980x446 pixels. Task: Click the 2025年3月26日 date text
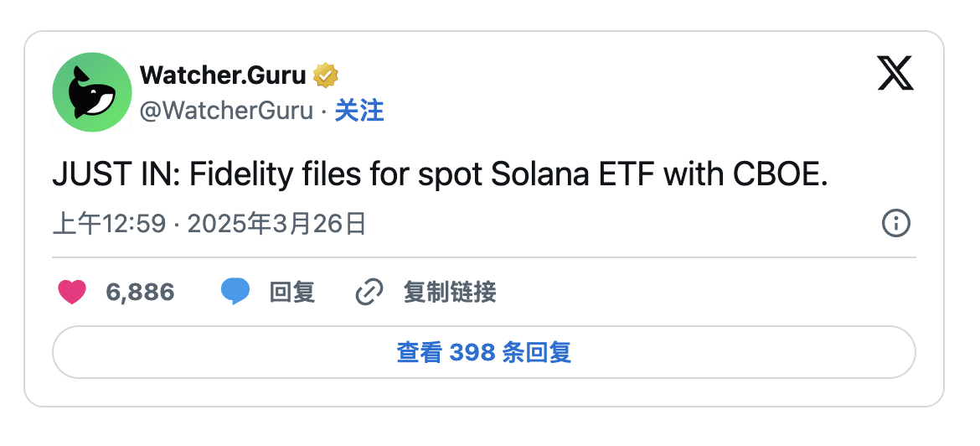(x=277, y=224)
